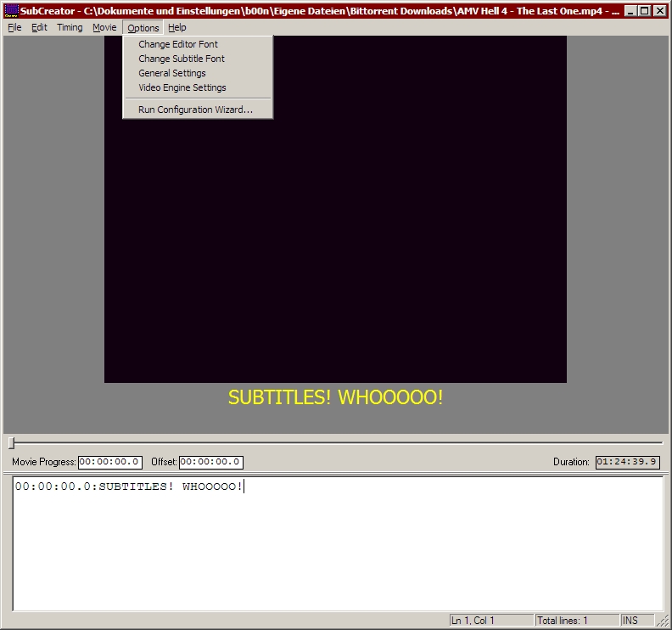
Task: Open General Settings
Action: (x=198, y=73)
